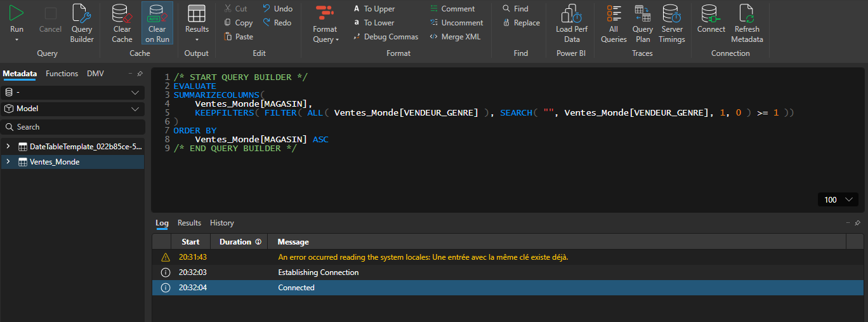
Task: Expand the DateTableTemplate table node
Action: coord(8,147)
